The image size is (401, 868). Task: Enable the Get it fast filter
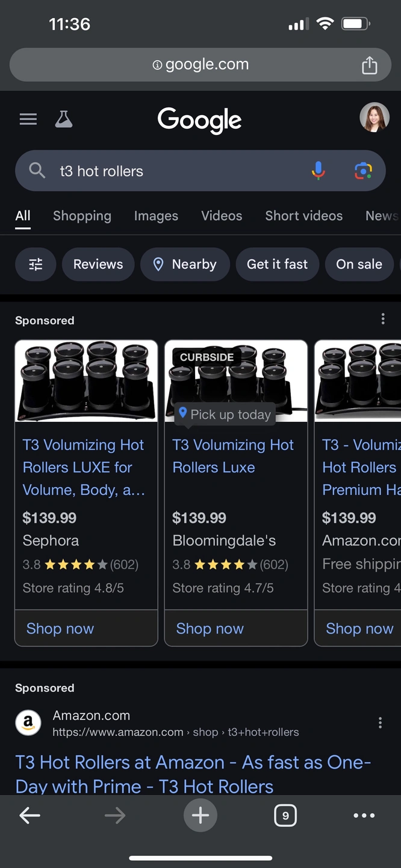point(277,264)
